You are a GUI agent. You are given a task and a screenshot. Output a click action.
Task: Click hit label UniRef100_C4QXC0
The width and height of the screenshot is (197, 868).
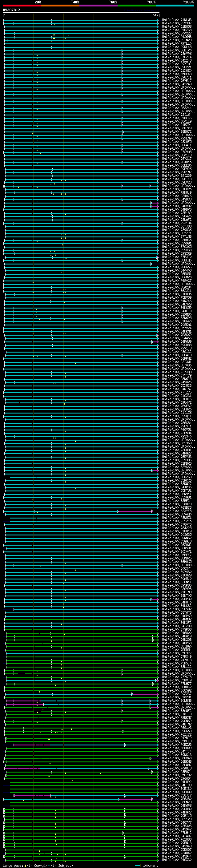tap(177, 859)
